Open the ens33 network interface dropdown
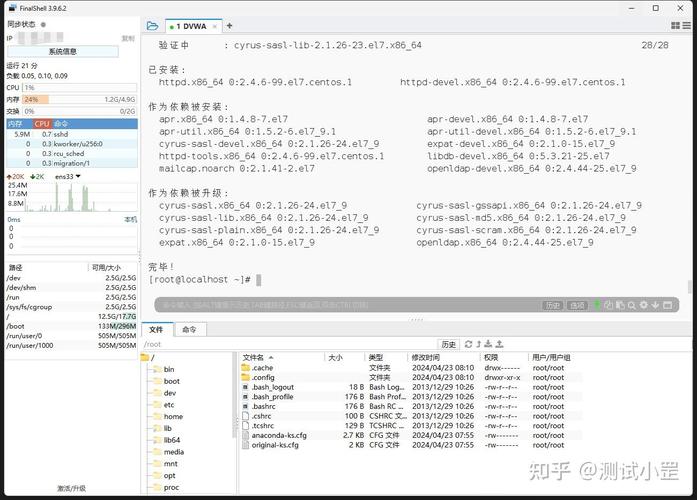This screenshot has height=500, width=697. click(x=68, y=176)
